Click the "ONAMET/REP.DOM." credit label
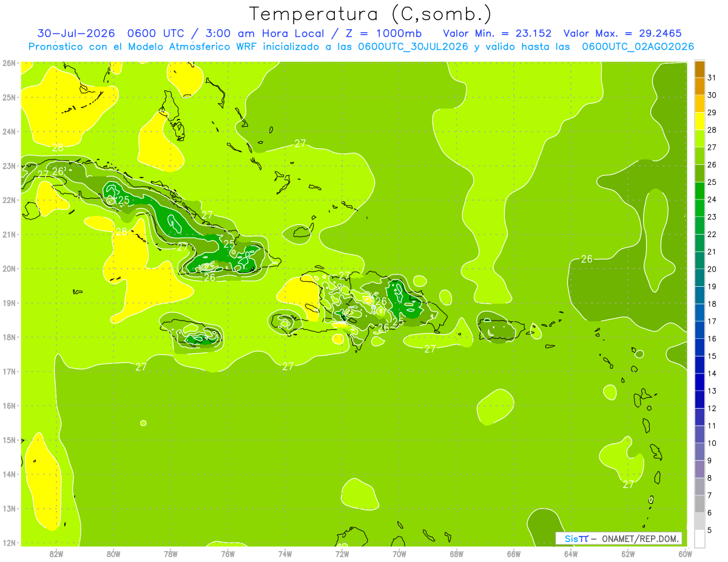Screen dimensions: 728x562 tap(639, 538)
